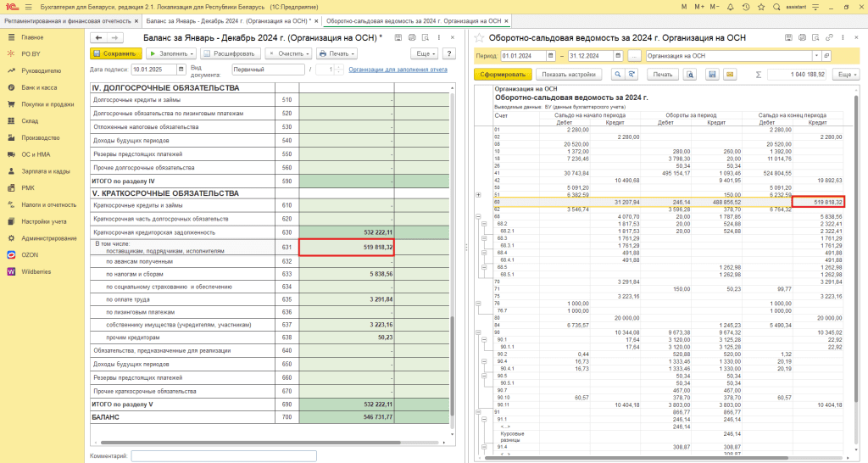This screenshot has height=463, width=868.
Task: Click the Сохранить button
Action: (x=115, y=53)
